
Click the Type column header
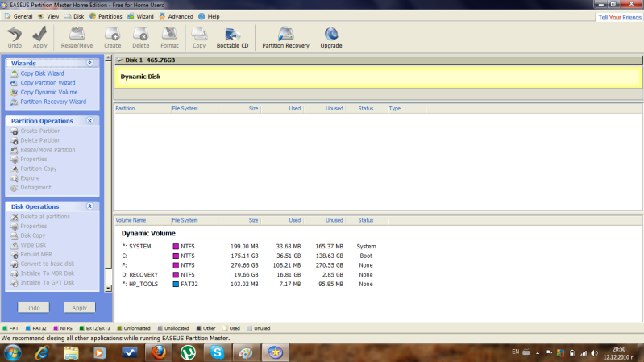click(x=406, y=109)
